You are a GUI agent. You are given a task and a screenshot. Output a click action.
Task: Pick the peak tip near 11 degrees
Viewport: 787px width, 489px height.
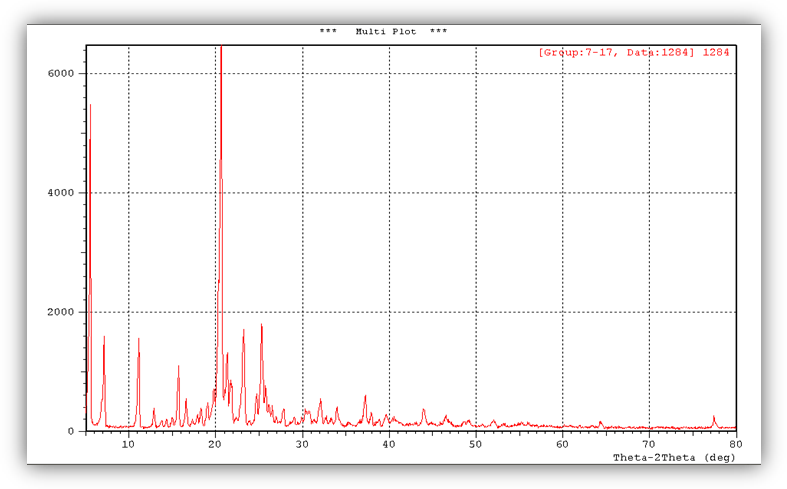[x=139, y=338]
